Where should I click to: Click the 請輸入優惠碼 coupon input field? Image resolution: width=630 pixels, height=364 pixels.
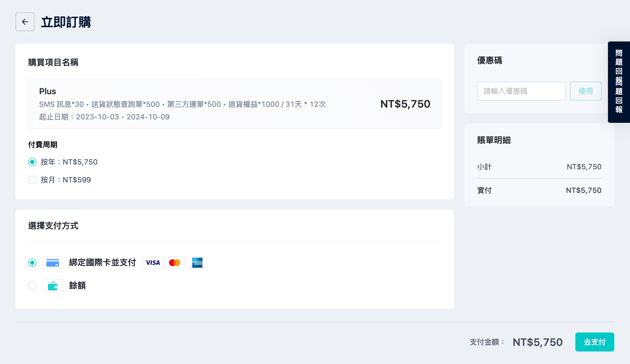521,91
